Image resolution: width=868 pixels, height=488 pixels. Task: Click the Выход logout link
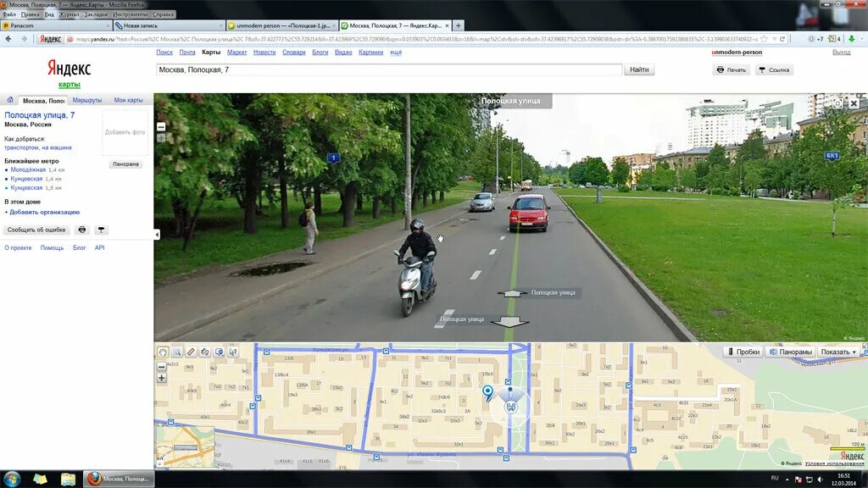click(842, 53)
